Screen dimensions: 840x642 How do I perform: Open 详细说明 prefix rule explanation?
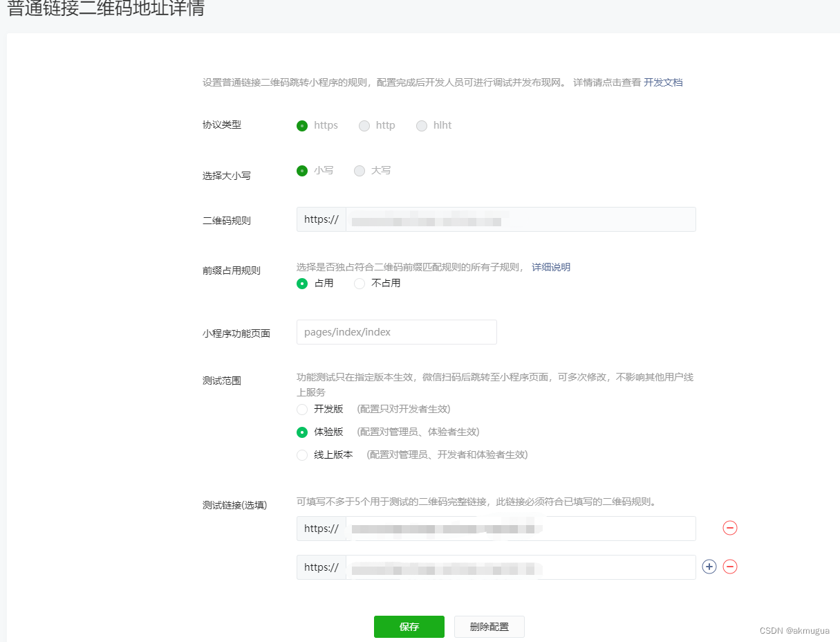coord(551,267)
